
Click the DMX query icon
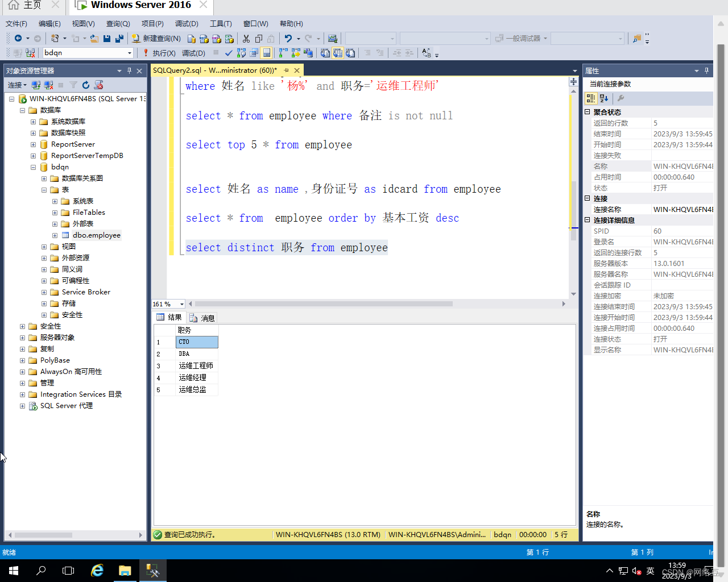tap(217, 38)
